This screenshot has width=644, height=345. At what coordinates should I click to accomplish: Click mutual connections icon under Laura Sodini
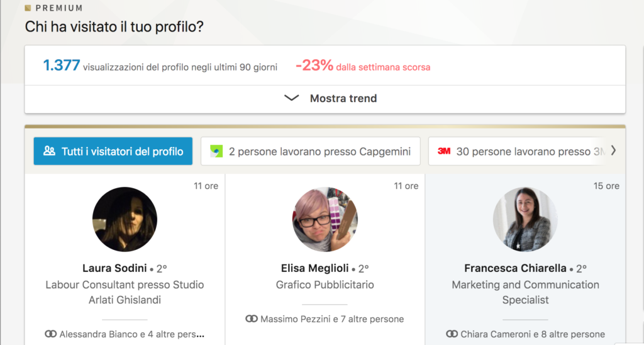coord(51,334)
